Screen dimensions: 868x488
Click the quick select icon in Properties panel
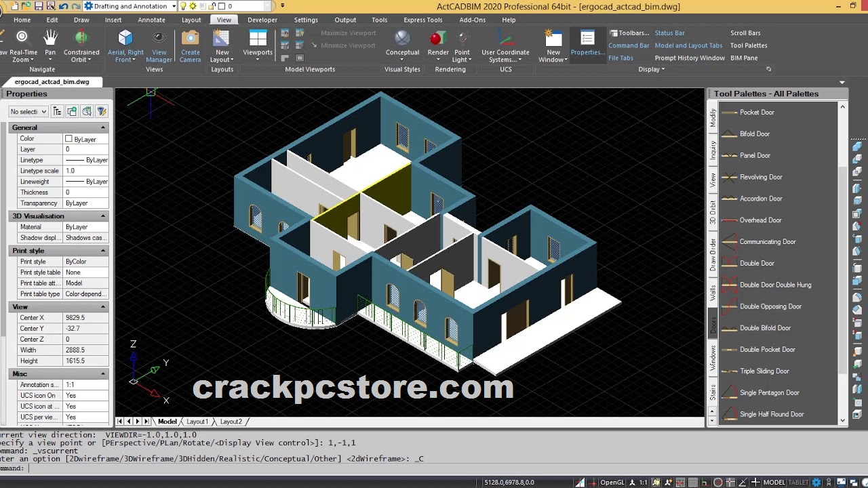102,111
